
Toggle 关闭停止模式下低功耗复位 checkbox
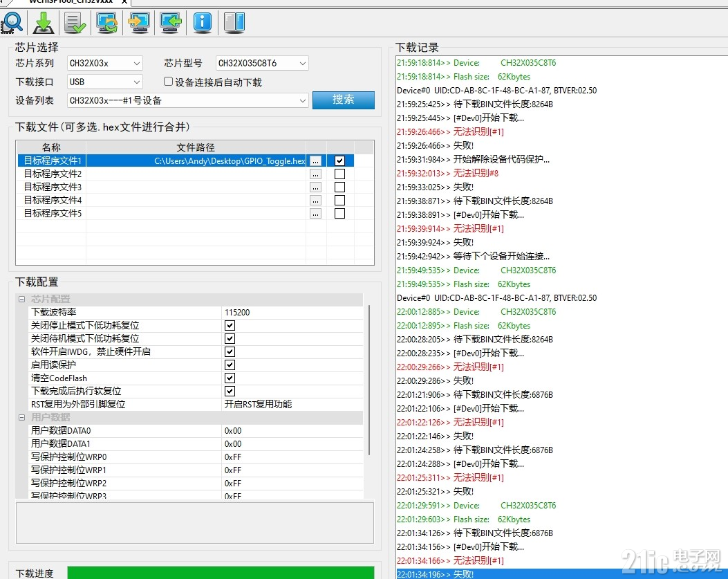point(230,325)
